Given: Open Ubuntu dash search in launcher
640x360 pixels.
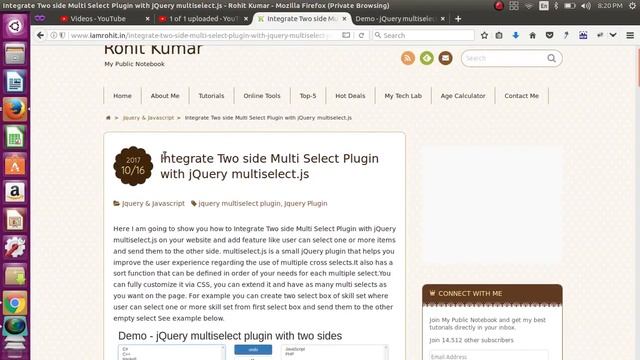Looking at the screenshot, I should 15,27.
